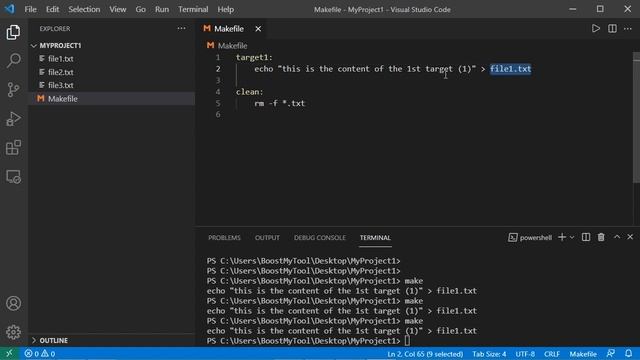640x360 pixels.
Task: Open the Remote Explorer view
Action: tap(13, 177)
